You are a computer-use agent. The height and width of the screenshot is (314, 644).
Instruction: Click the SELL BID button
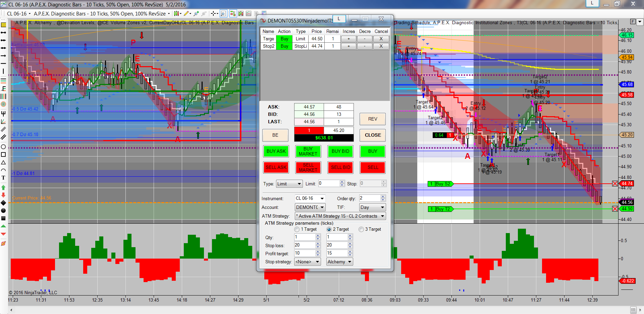(x=340, y=168)
